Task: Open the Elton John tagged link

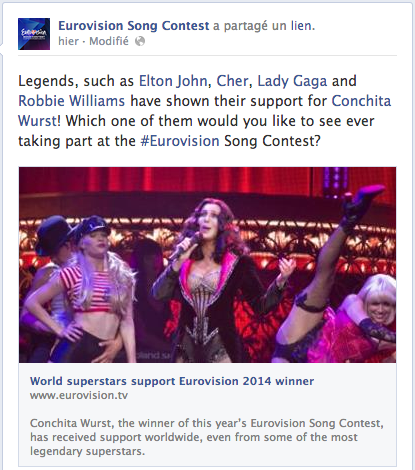Action: [173, 81]
